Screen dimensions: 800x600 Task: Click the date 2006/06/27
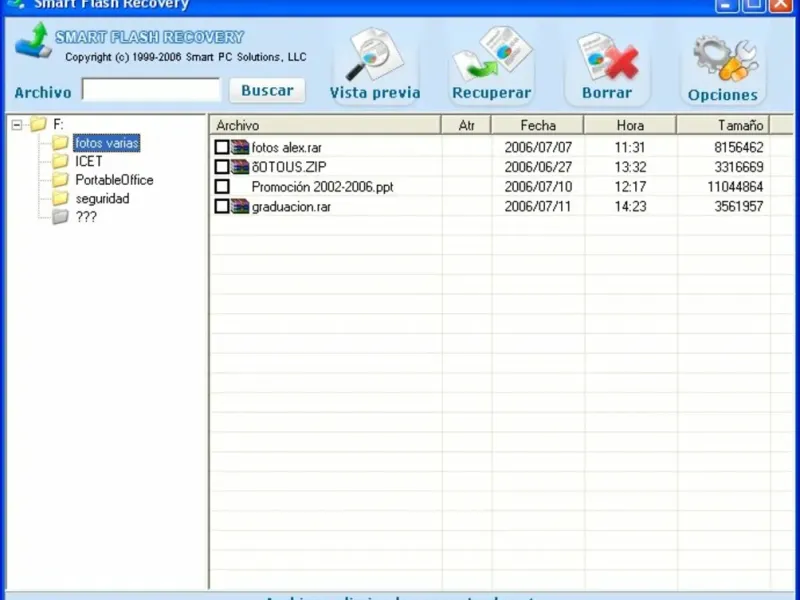click(538, 167)
